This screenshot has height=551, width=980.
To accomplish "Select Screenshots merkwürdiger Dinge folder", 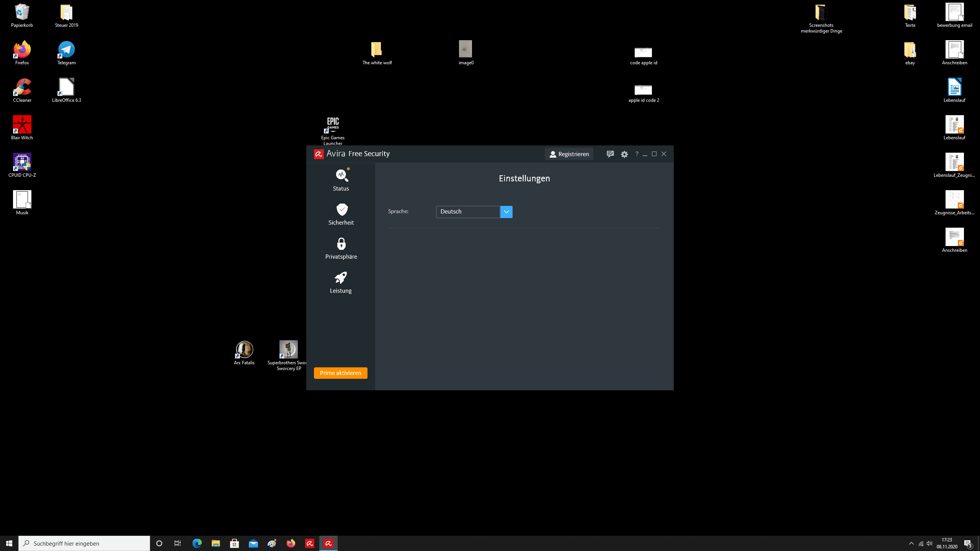I will pyautogui.click(x=821, y=18).
